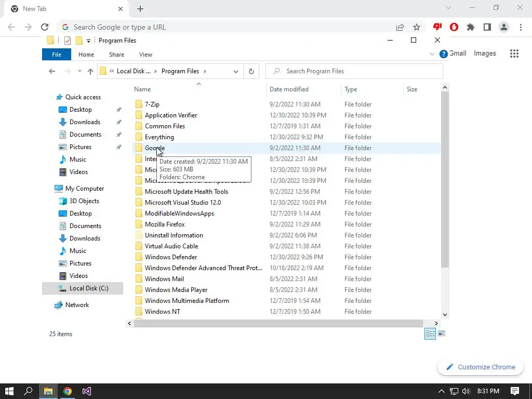The height and width of the screenshot is (399, 532).
Task: Select the 7-Zip folder
Action: (152, 104)
